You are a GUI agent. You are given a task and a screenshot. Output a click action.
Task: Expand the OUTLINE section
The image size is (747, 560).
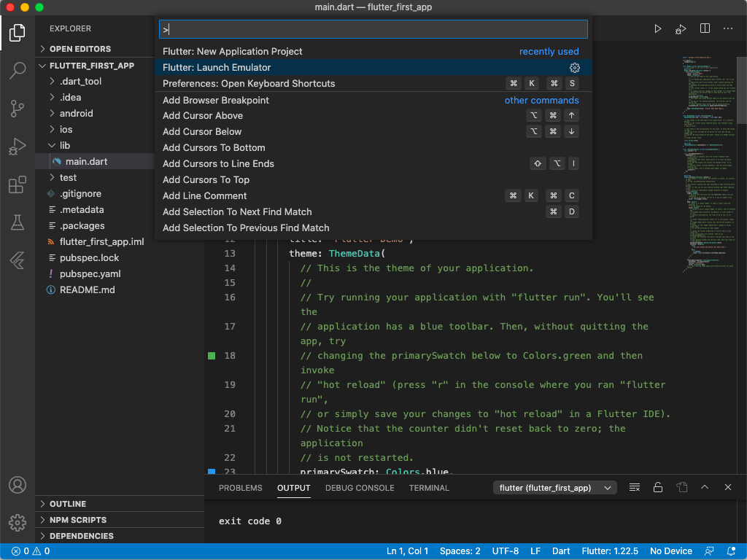pos(120,504)
